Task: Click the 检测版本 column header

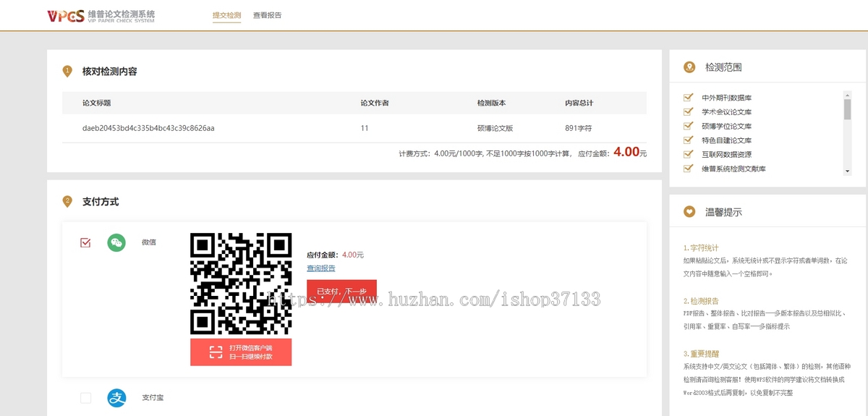Action: pos(492,103)
